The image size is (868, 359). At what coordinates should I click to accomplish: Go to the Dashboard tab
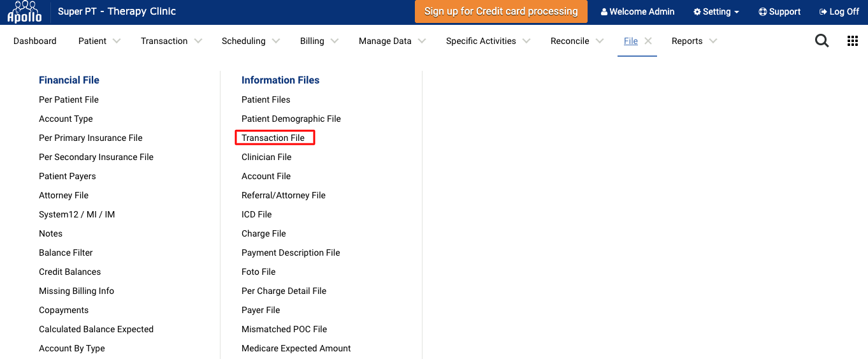pos(35,41)
